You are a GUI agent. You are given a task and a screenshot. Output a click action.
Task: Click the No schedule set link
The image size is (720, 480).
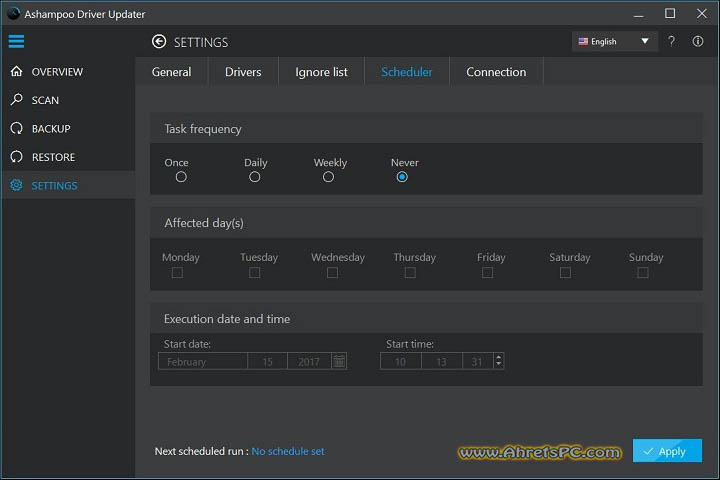click(x=288, y=451)
